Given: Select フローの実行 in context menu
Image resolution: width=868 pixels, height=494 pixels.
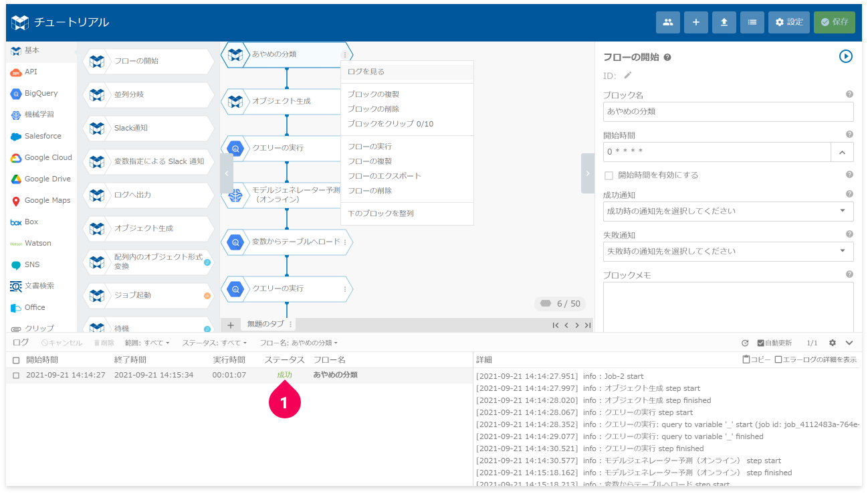Looking at the screenshot, I should [x=407, y=147].
